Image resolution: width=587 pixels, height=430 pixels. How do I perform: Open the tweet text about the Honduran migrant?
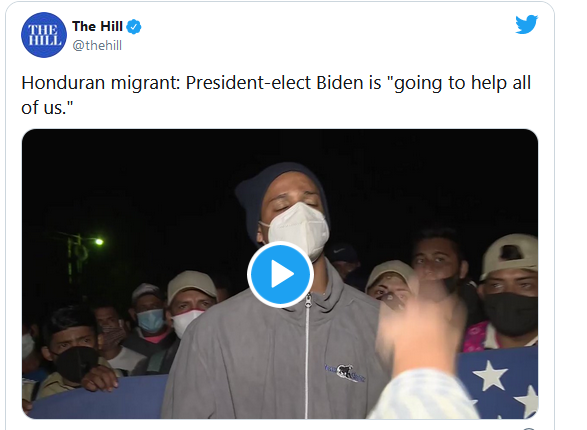[276, 95]
